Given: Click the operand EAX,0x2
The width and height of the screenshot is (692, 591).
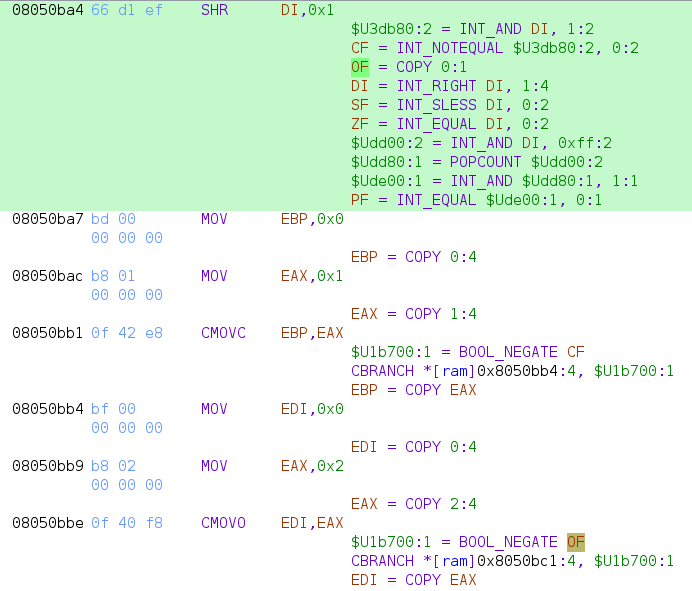Looking at the screenshot, I should (312, 466).
